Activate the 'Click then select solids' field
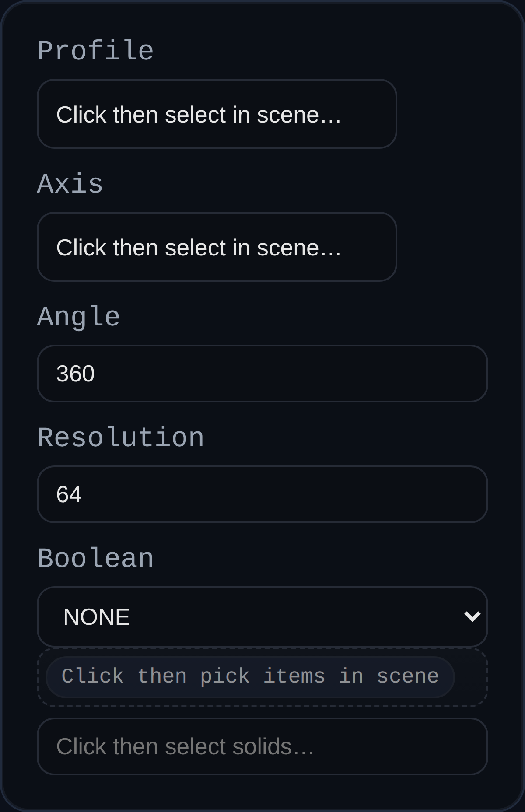The image size is (525, 812). [262, 746]
